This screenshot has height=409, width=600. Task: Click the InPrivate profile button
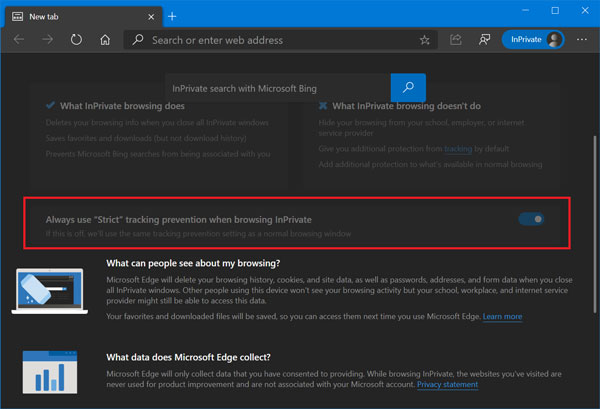(533, 39)
